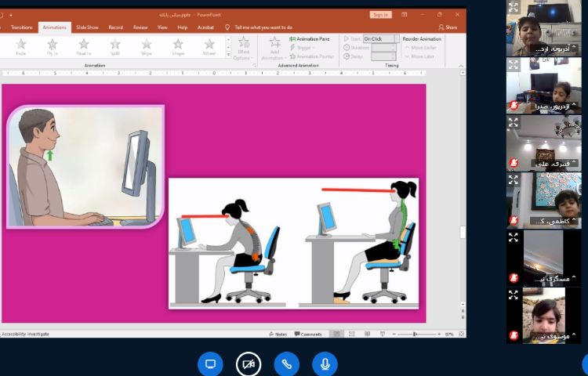Toggle the webcam on or off
This screenshot has width=588, height=376.
point(249,364)
